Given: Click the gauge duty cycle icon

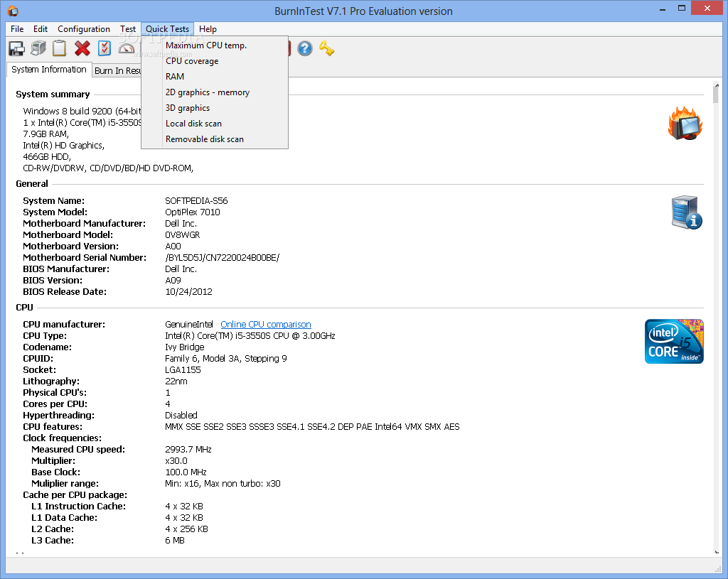Looking at the screenshot, I should click(x=127, y=48).
